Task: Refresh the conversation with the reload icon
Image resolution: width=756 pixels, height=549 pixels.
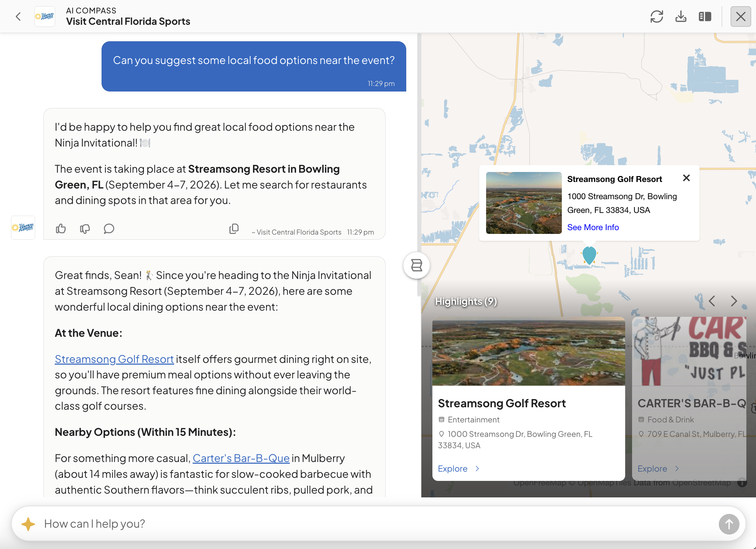Action: click(x=657, y=16)
